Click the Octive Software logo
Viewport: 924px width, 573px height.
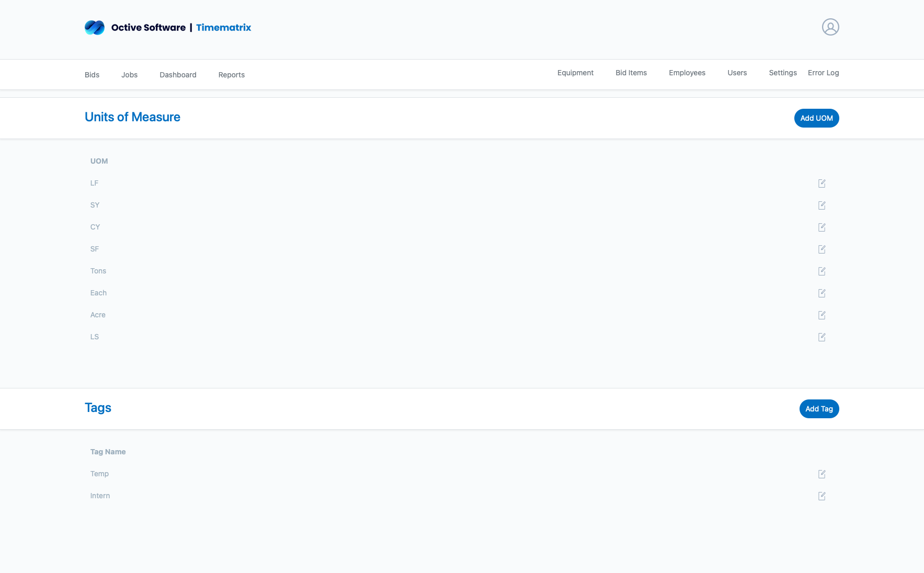click(x=95, y=28)
